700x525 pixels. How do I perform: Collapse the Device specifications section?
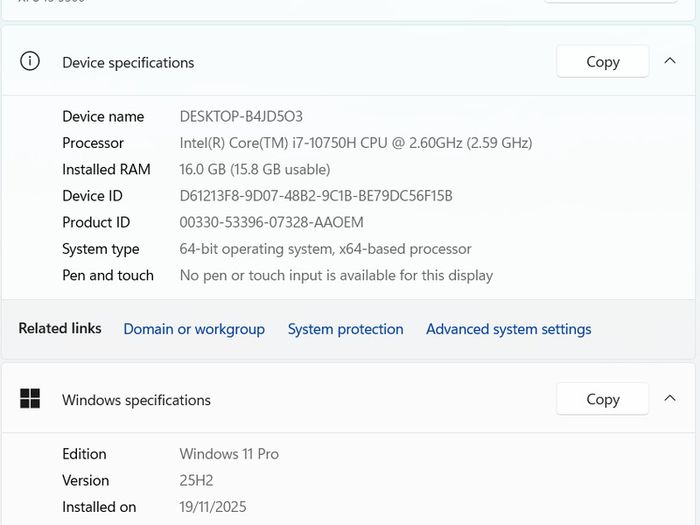(670, 61)
